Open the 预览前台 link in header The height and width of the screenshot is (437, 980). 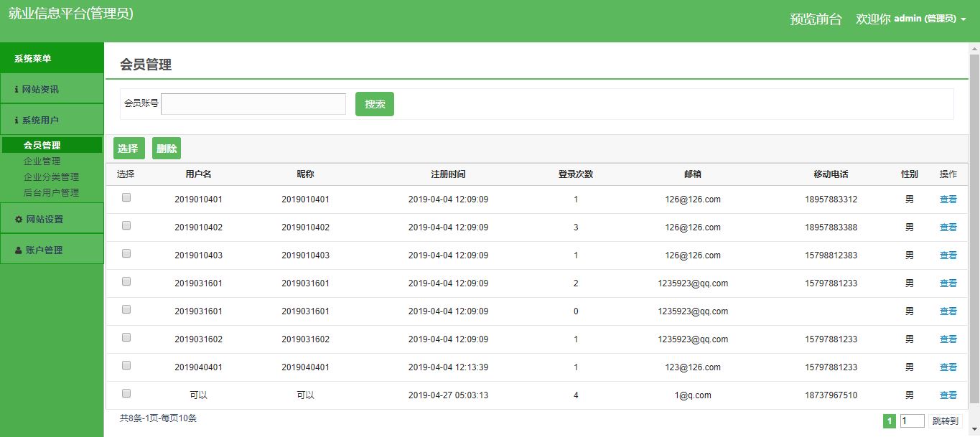(x=816, y=19)
